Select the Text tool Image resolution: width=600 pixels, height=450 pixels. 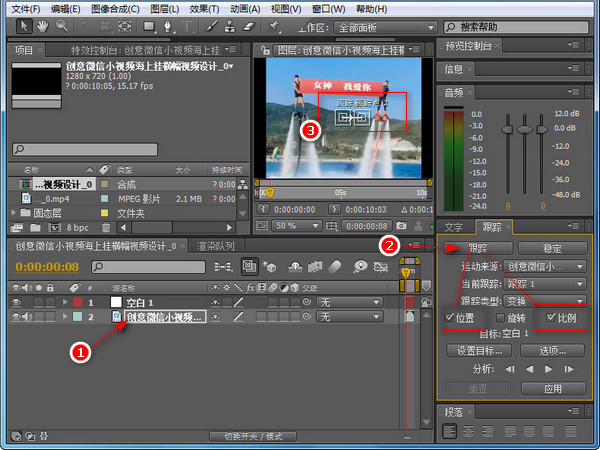pyautogui.click(x=187, y=26)
